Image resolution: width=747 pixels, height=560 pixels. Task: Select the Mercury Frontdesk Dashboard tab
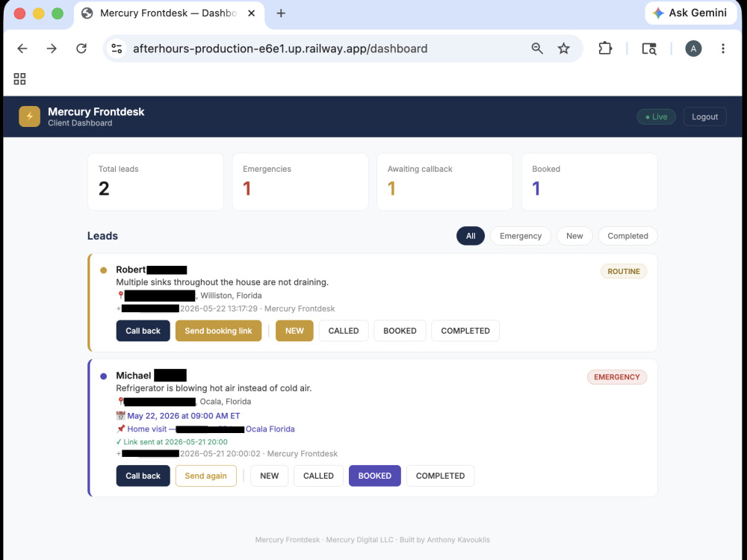point(167,13)
